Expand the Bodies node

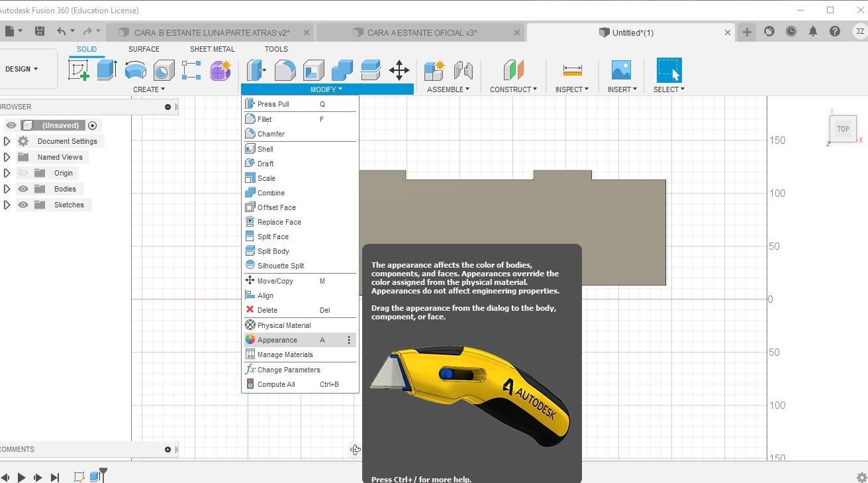coord(7,189)
